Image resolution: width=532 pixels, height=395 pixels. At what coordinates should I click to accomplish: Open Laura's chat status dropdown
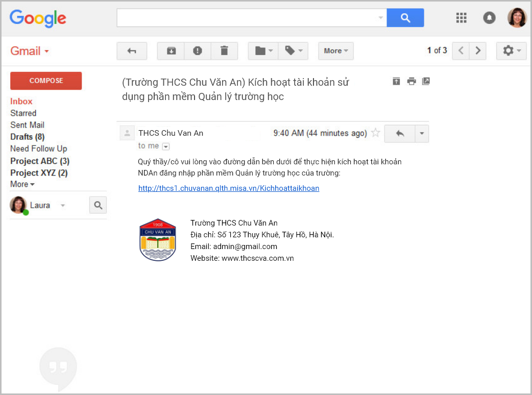pos(63,206)
